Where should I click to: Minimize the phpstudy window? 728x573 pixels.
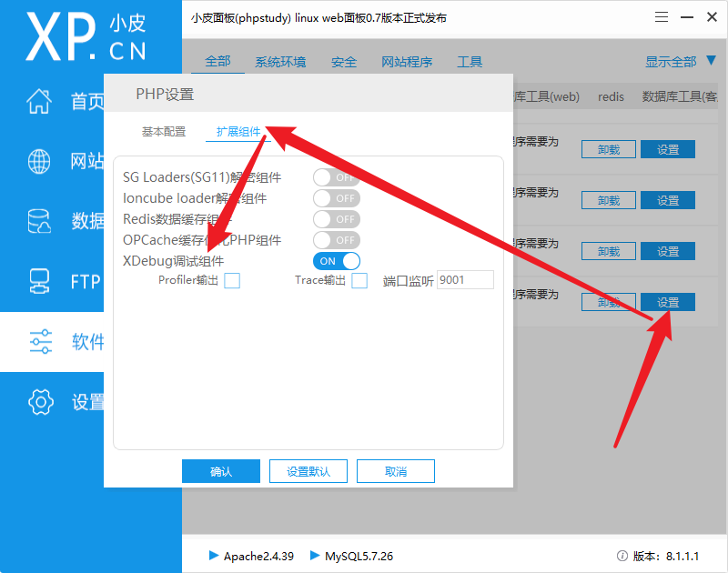[x=687, y=17]
